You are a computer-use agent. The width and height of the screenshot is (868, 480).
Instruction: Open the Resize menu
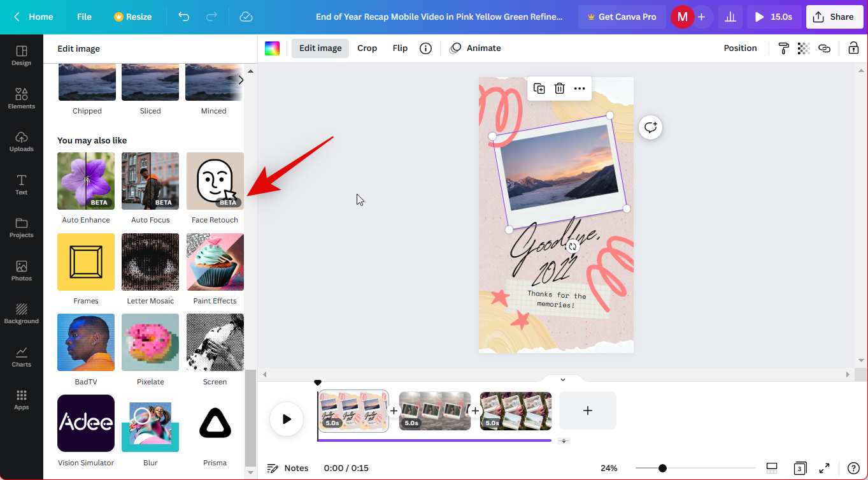coord(132,17)
